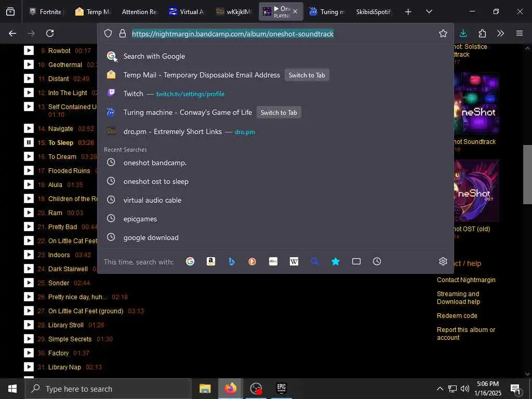Open Streaming and Download help link
The height and width of the screenshot is (399, 532).
tap(458, 298)
